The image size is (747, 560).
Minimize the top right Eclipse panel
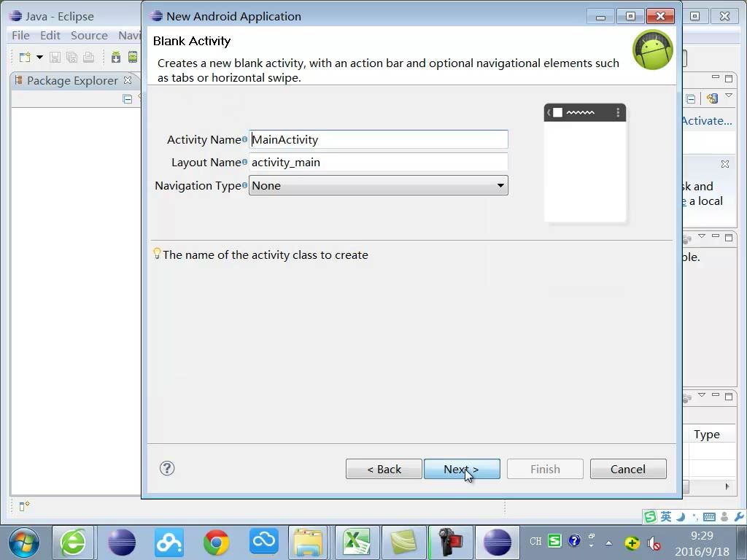tap(716, 77)
